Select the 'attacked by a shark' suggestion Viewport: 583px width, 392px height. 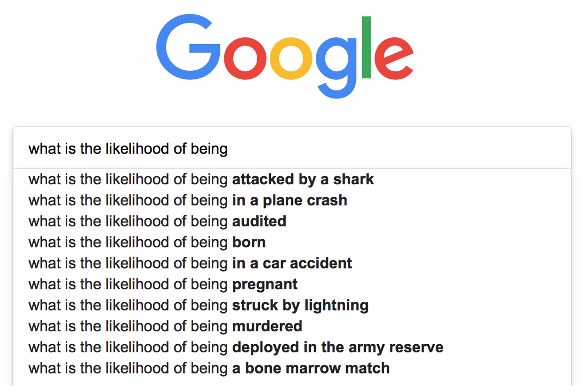[201, 179]
